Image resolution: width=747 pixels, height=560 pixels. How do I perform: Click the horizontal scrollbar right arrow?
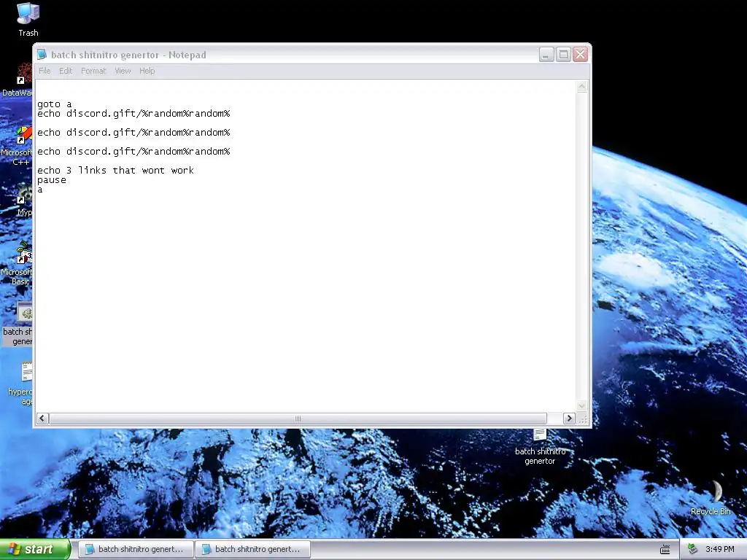tap(569, 419)
